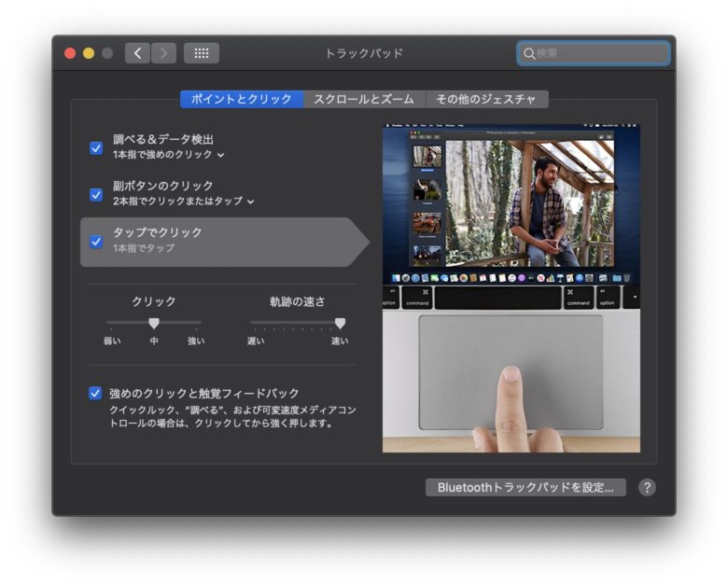Viewport: 728px width, 585px height.
Task: Switch to スクロールとズーム tab
Action: [x=364, y=99]
